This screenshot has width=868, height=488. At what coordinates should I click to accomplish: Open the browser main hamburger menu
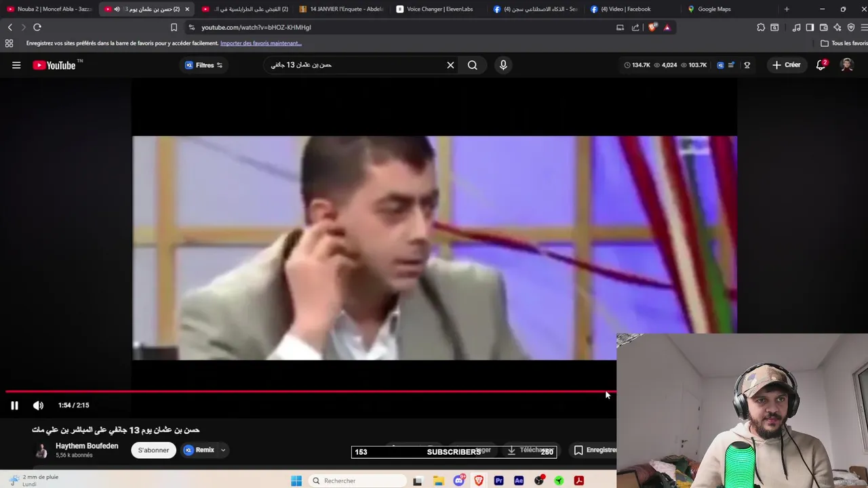point(864,27)
